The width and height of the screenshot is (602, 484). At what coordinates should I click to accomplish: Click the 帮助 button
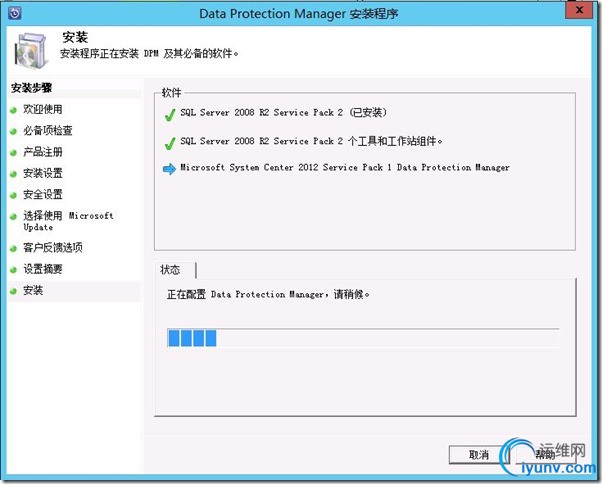545,455
